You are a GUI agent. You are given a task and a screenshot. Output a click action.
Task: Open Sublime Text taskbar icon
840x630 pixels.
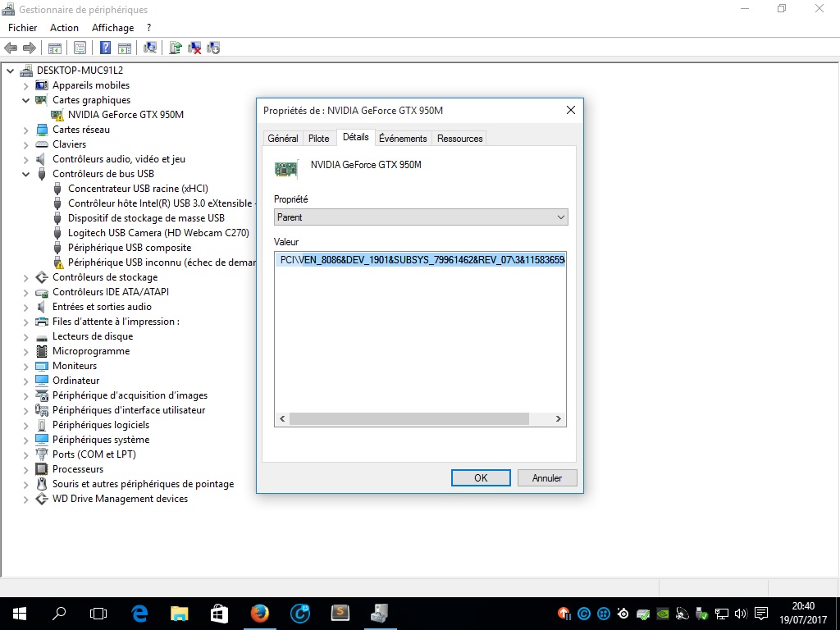340,614
